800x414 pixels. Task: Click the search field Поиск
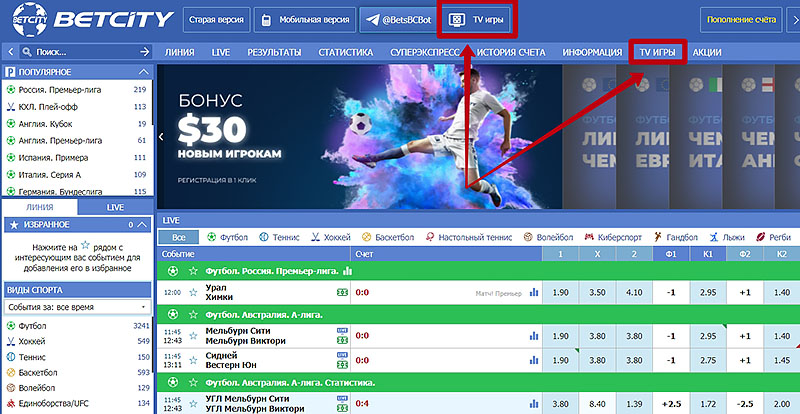(x=84, y=52)
